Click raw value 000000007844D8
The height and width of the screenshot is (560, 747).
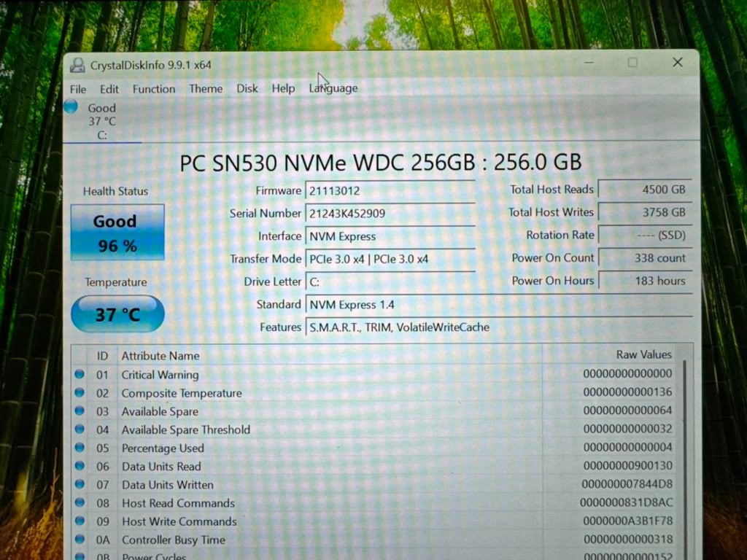(627, 484)
